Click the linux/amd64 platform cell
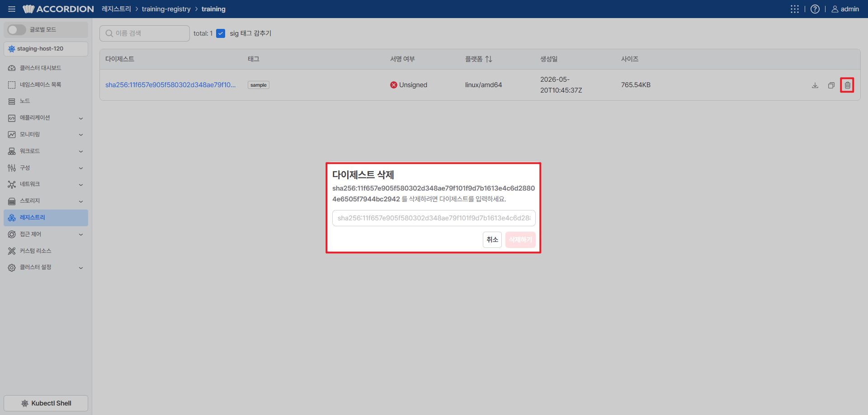The width and height of the screenshot is (868, 415). (483, 85)
